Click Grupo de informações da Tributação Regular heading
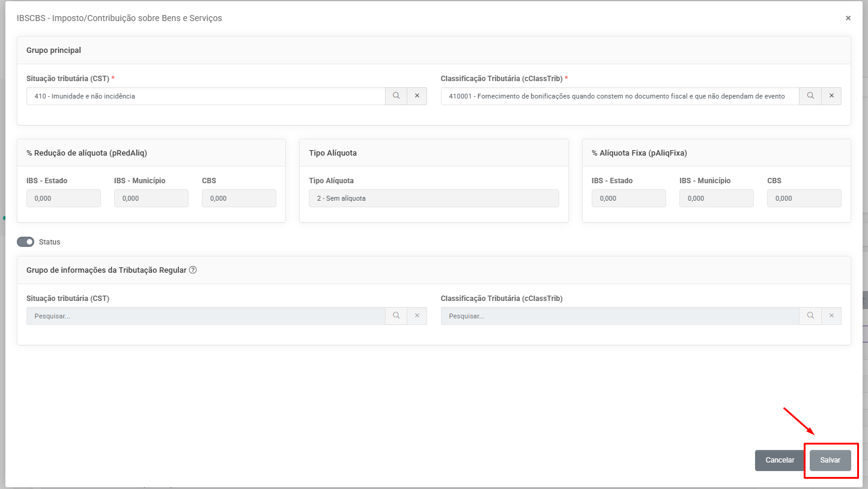The height and width of the screenshot is (489, 868). [x=106, y=270]
